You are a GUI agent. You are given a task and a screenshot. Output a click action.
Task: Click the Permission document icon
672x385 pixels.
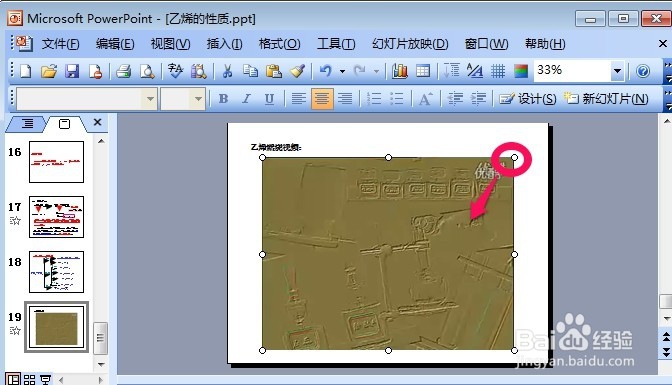[95, 71]
